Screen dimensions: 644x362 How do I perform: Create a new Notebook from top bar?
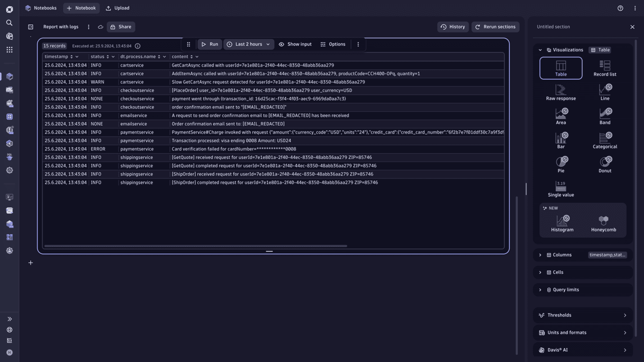(x=81, y=8)
